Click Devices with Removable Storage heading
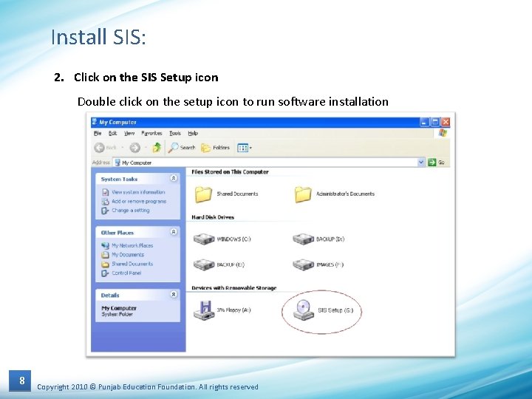 234,287
